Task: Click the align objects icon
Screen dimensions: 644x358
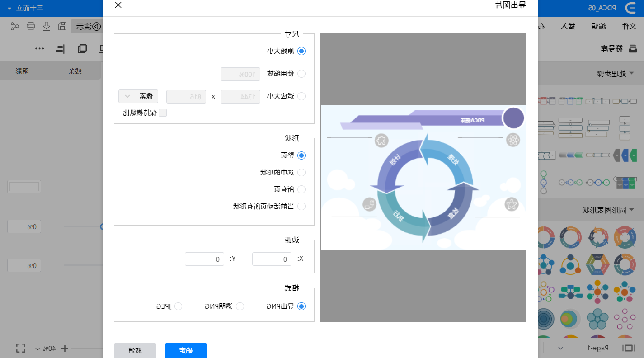Action: pos(61,49)
